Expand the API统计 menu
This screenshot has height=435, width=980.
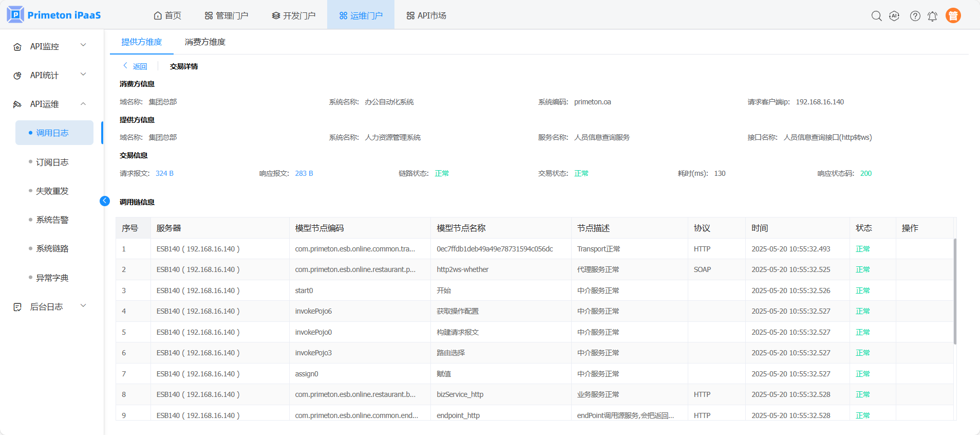(x=83, y=75)
